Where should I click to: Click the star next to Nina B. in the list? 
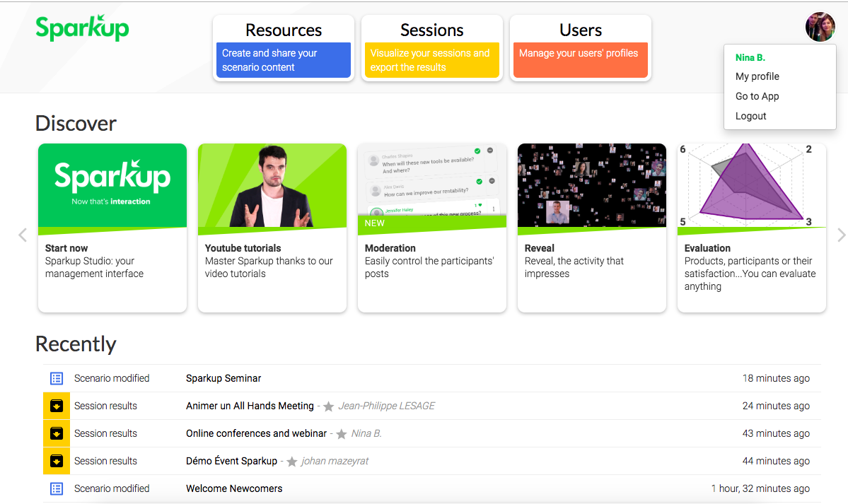[x=342, y=434]
